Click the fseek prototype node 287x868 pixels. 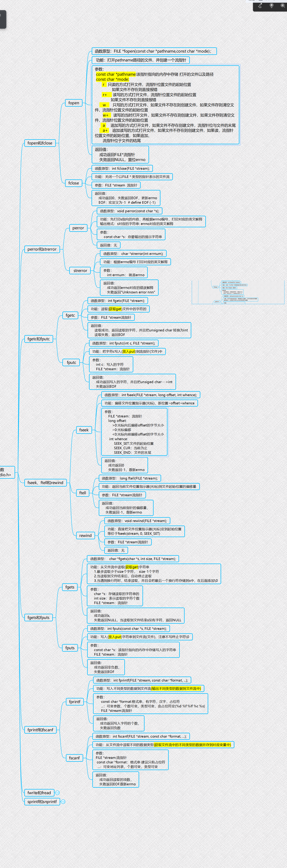point(151,395)
